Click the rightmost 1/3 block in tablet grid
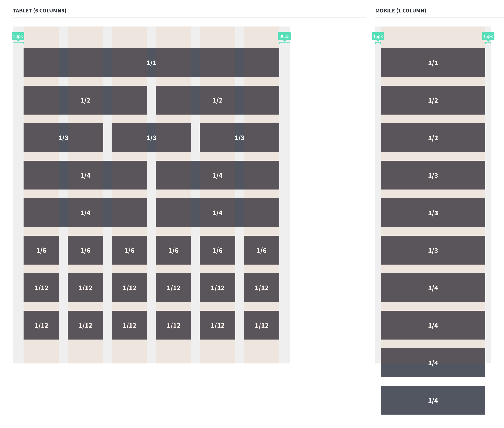This screenshot has width=504, height=428. coord(239,138)
